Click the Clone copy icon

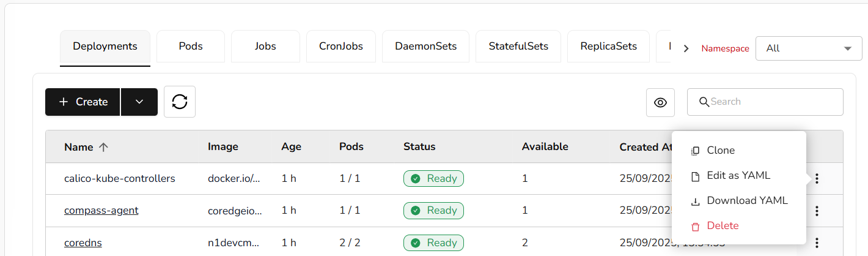(x=695, y=151)
